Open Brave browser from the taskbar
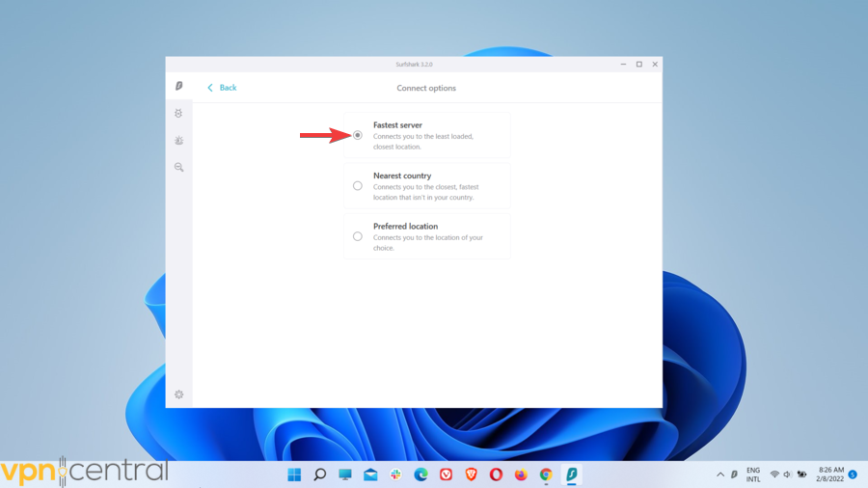868x488 pixels. [x=471, y=474]
